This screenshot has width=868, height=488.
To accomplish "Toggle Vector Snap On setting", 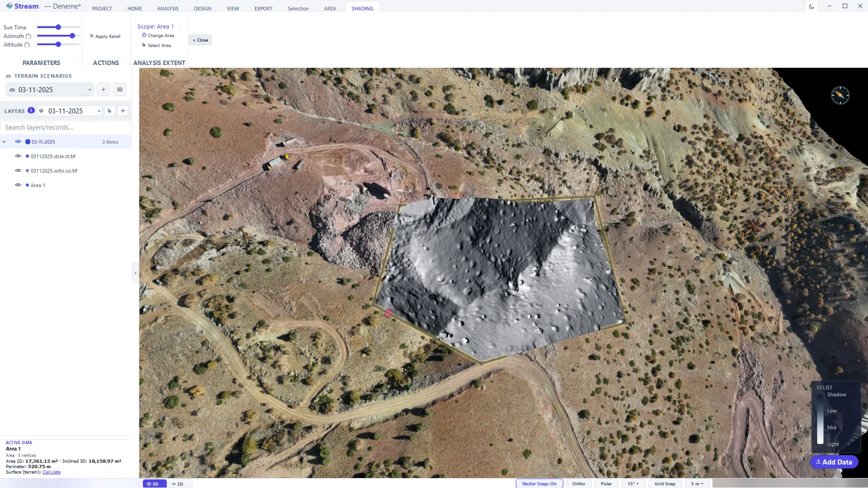I will (x=539, y=484).
